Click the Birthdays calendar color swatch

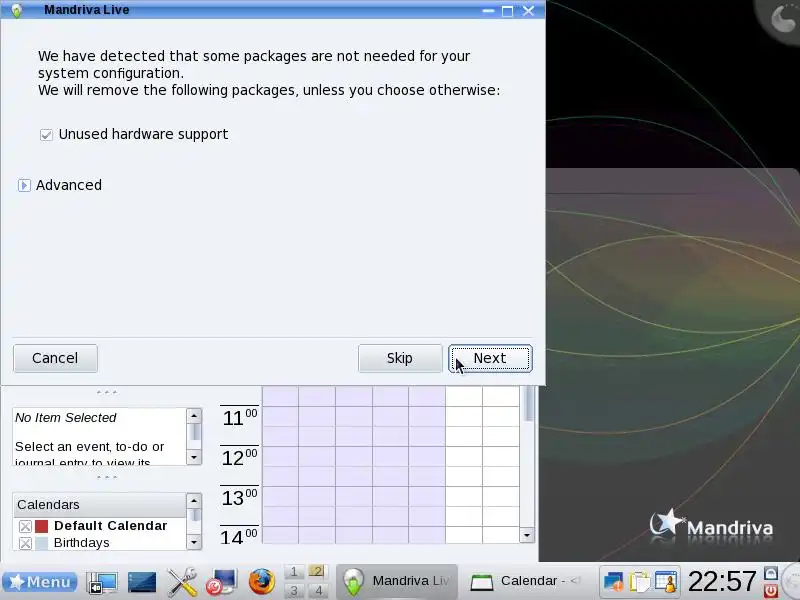tap(42, 543)
